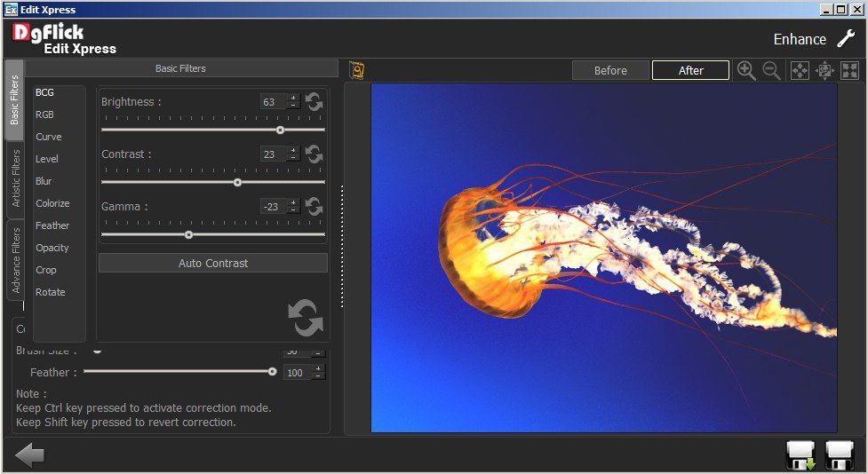The width and height of the screenshot is (868, 474).
Task: Click the plain floppy disk save icon
Action: tap(840, 455)
